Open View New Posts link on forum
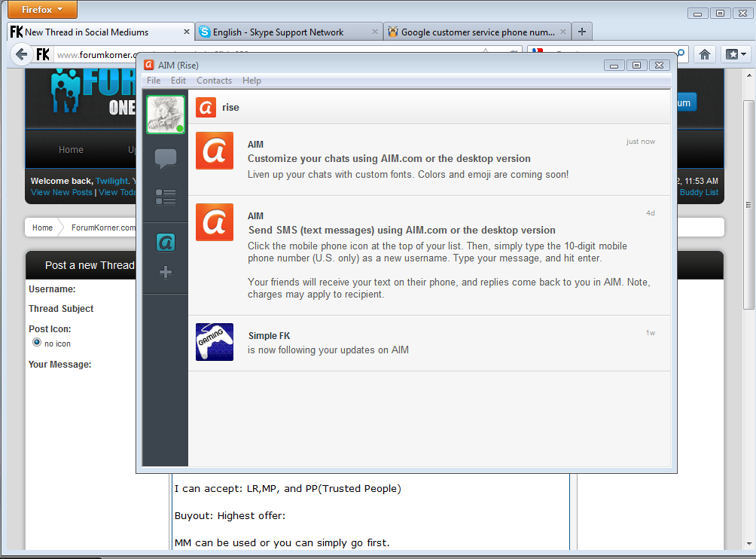756x559 pixels. point(61,192)
